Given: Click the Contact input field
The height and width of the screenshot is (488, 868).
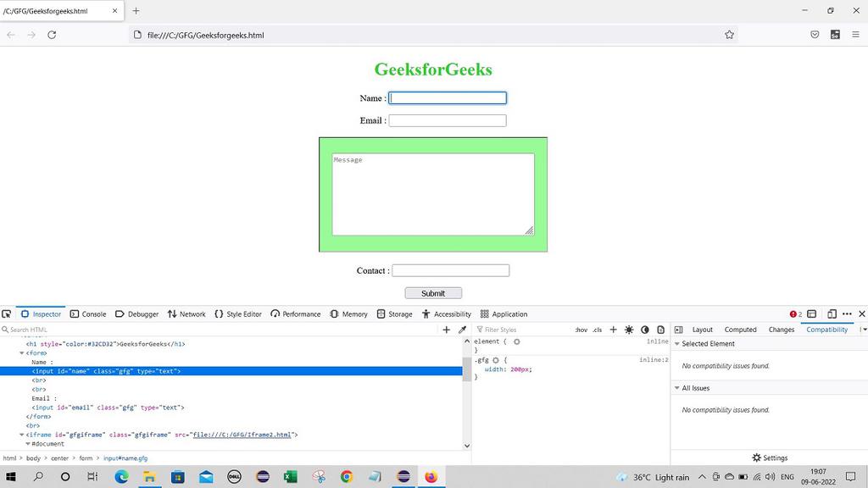Looking at the screenshot, I should [x=451, y=270].
